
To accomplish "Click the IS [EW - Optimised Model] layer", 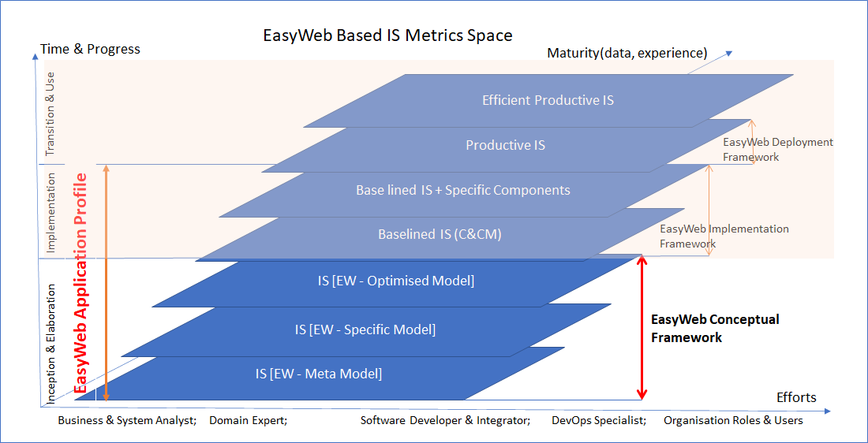I will click(x=396, y=281).
